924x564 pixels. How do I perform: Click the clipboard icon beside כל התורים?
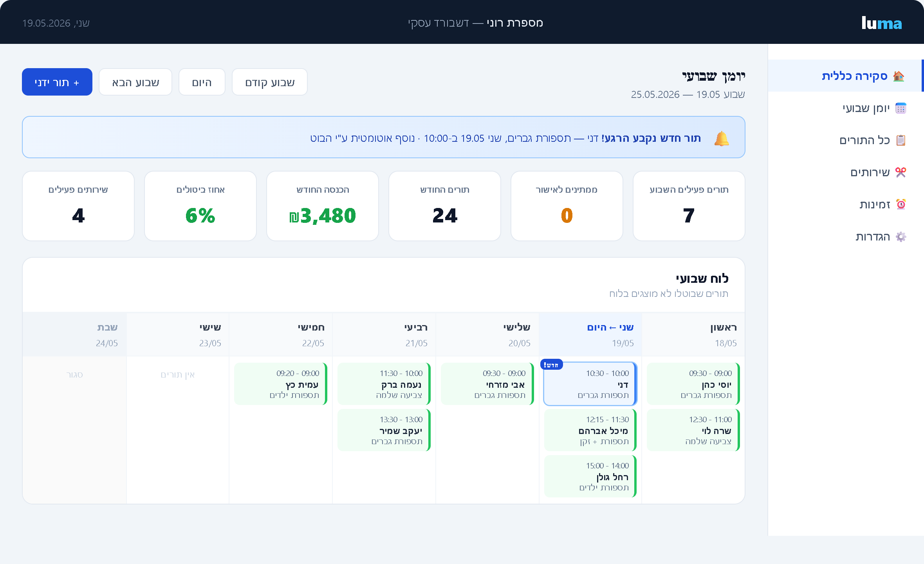coord(901,140)
